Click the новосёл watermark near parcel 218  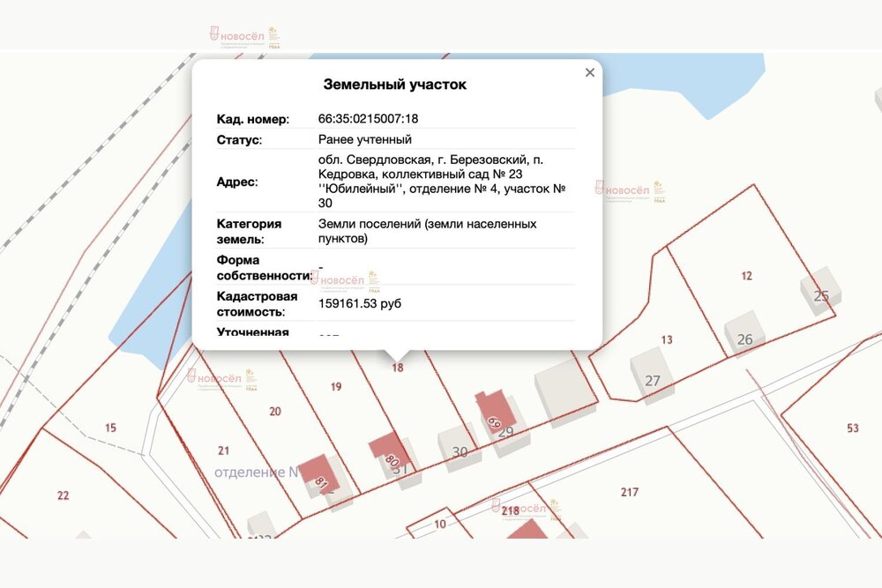click(x=522, y=510)
